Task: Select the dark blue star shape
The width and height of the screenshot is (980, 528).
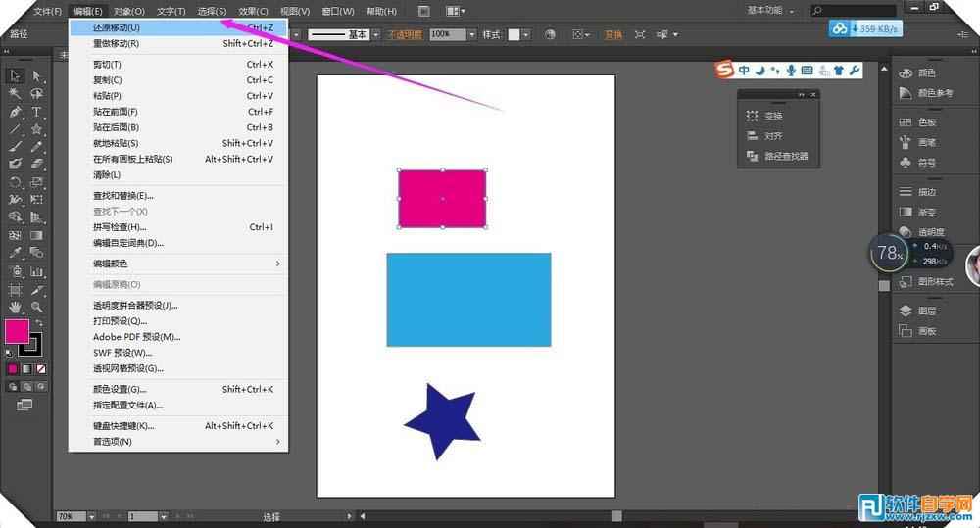Action: [x=445, y=422]
